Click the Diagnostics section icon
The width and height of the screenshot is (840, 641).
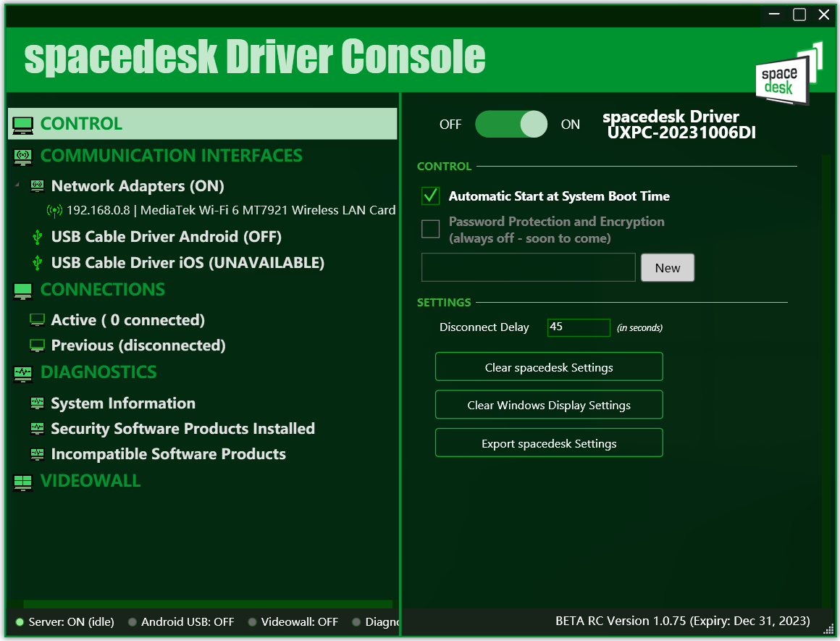click(x=23, y=373)
